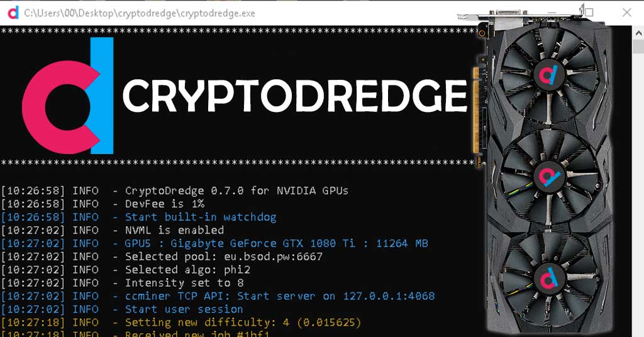This screenshot has width=644, height=337.
Task: Click the CryptoDredge icon in title bar
Action: (x=13, y=13)
